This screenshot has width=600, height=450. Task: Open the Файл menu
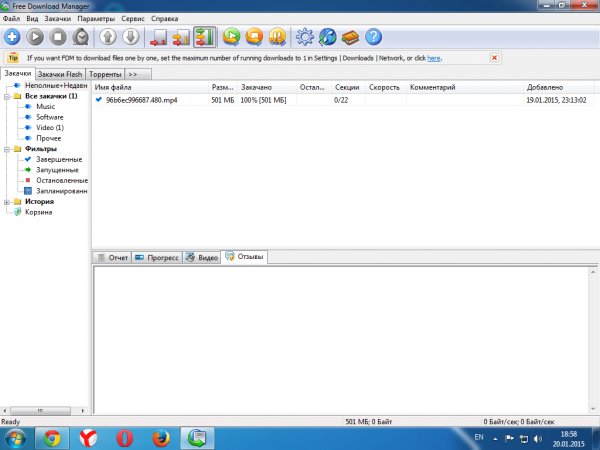coord(11,18)
